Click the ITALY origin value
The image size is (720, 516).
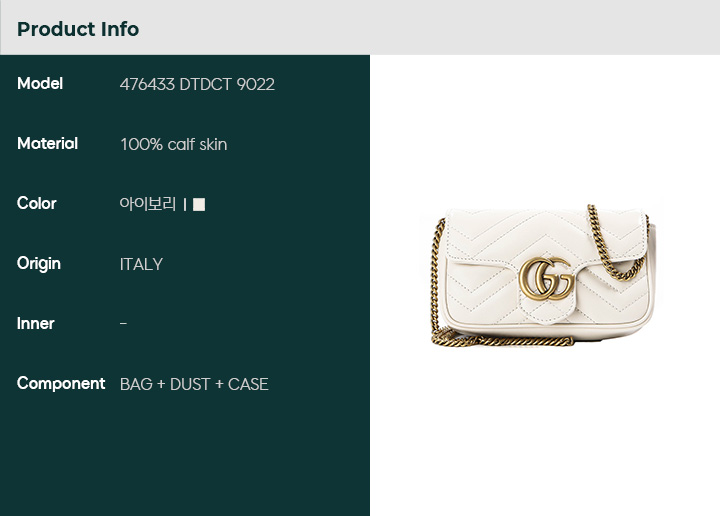point(141,264)
